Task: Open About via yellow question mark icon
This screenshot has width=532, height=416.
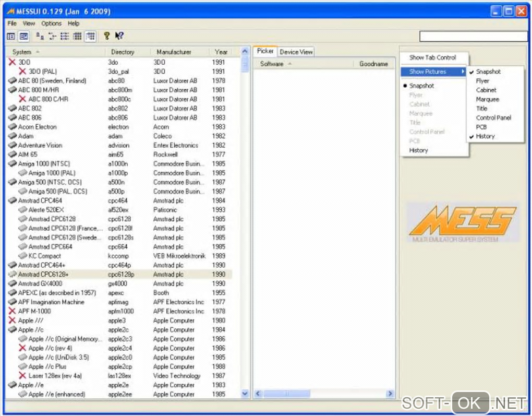Action: (x=106, y=35)
